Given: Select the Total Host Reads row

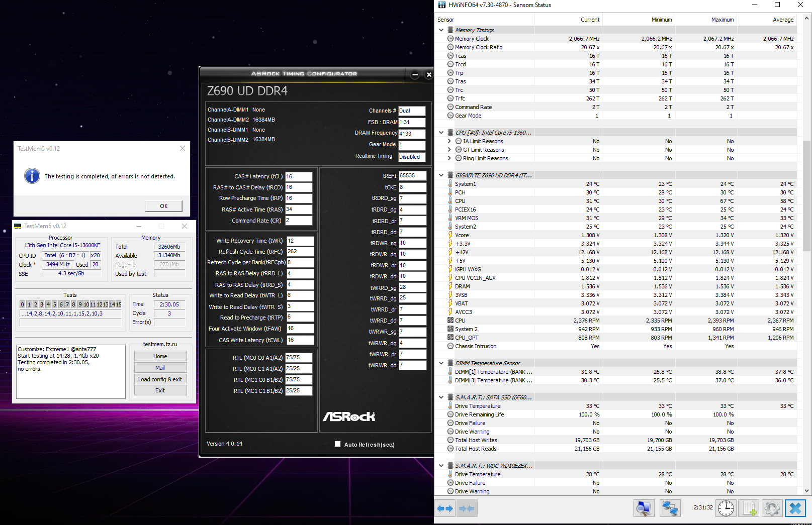Looking at the screenshot, I should coord(616,449).
